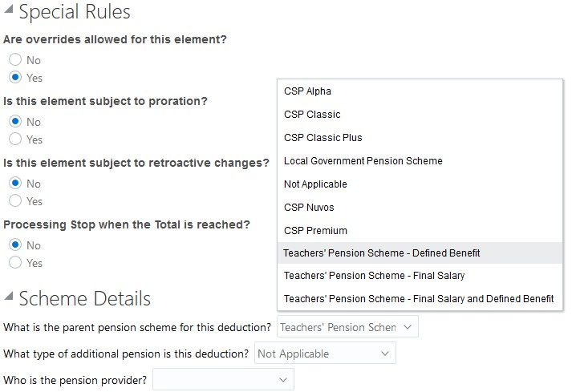Select Yes for overrides allowed
Image resolution: width=572 pixels, height=392 pixels.
15,78
